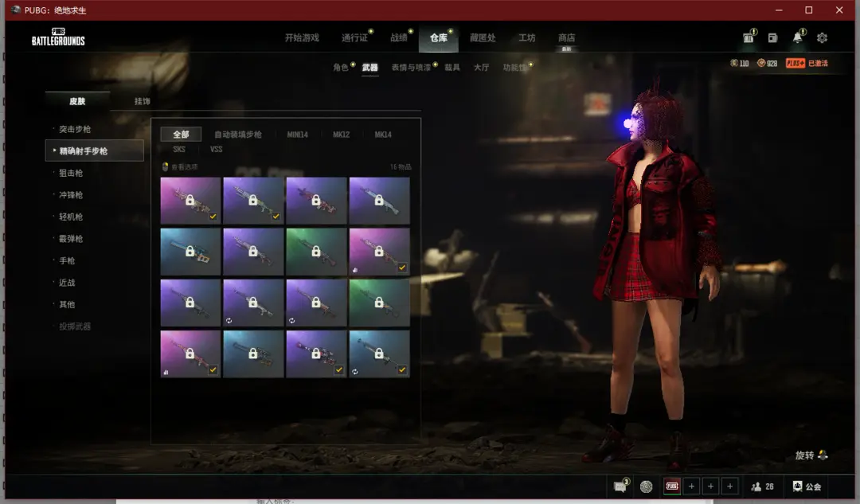Select the 皮肤 skins tab
Image resolution: width=860 pixels, height=504 pixels.
[77, 101]
